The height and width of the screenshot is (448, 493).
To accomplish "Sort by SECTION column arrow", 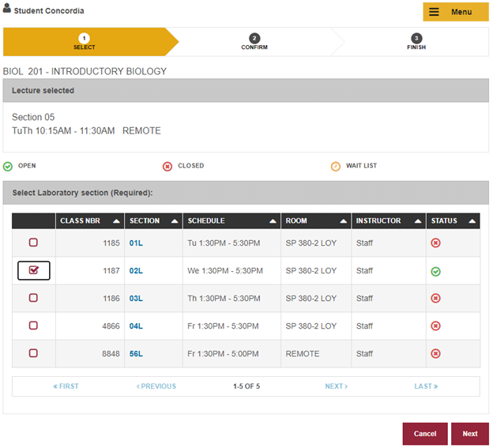I will [x=175, y=221].
